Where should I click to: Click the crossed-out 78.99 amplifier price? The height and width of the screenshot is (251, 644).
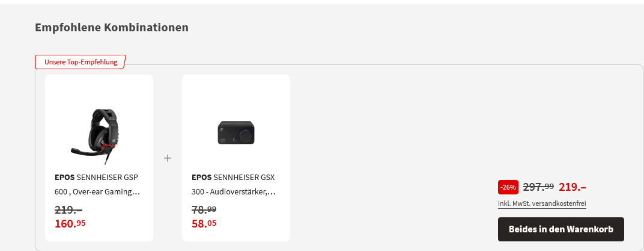[204, 209]
